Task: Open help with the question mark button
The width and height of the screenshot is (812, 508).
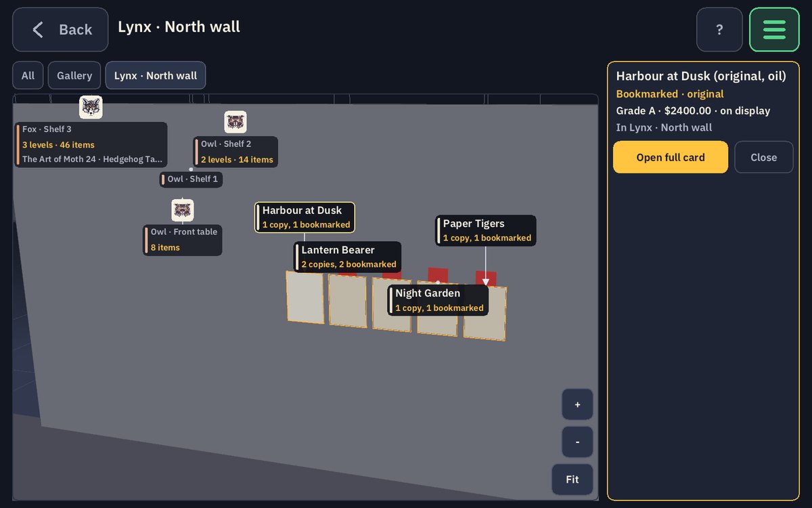Action: 719,30
